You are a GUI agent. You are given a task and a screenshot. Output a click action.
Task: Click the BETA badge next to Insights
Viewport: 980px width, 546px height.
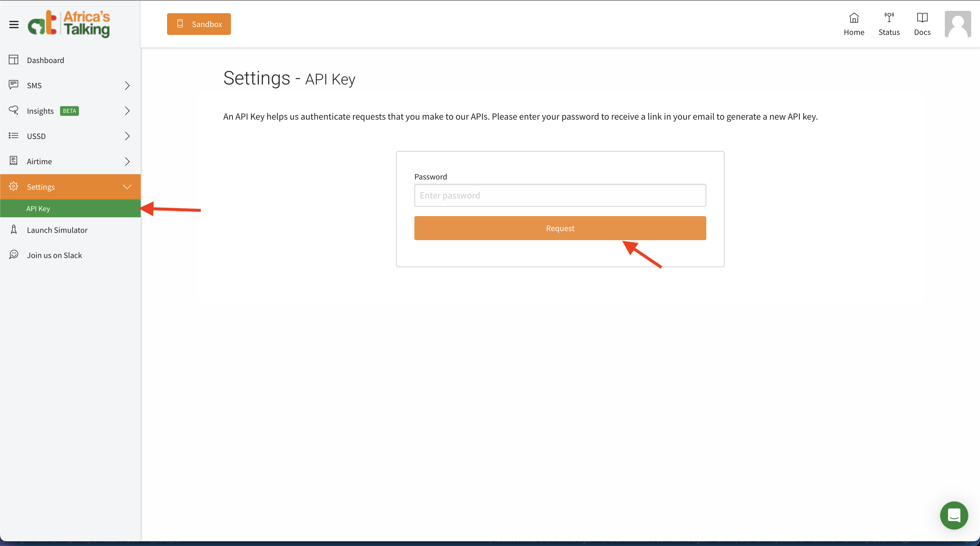pyautogui.click(x=69, y=111)
